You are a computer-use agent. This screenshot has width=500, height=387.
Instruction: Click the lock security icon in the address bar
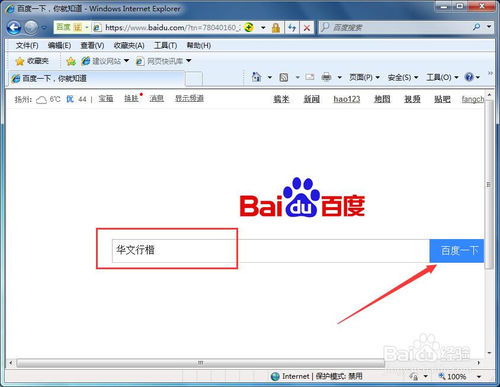tap(276, 28)
